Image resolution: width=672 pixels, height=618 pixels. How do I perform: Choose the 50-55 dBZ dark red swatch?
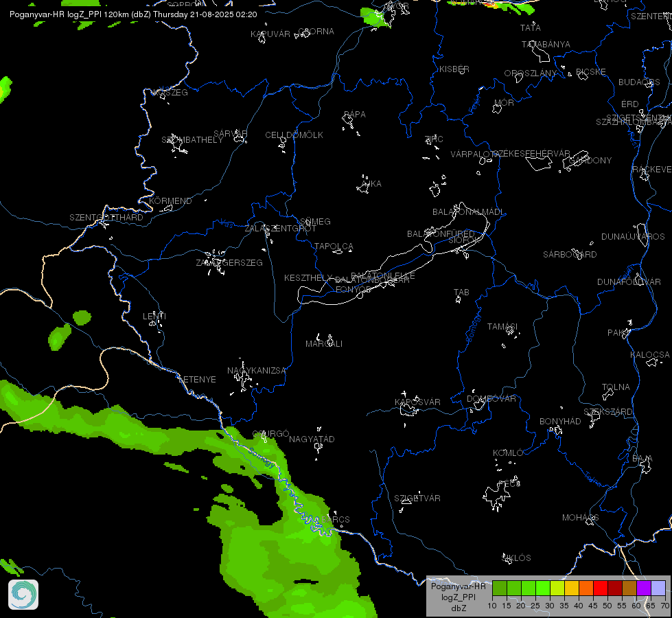615,588
